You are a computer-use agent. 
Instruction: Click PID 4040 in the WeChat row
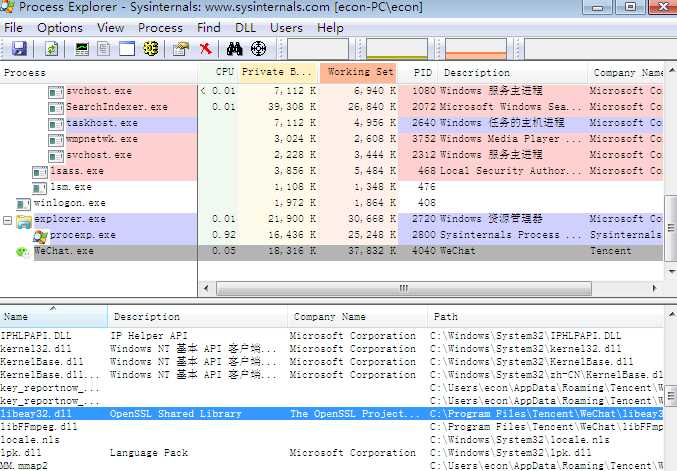coord(422,251)
